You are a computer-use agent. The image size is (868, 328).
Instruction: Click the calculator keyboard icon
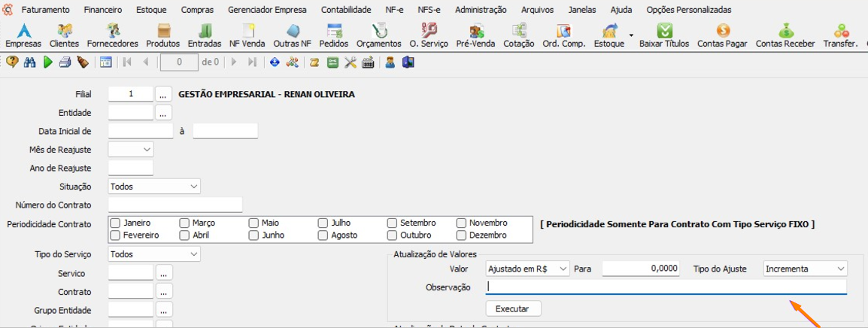pos(368,62)
